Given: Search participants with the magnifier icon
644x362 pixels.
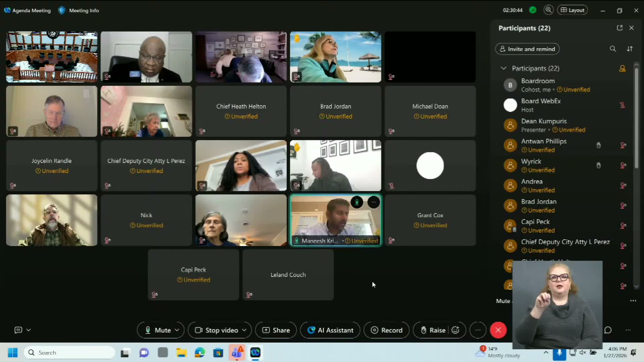Looking at the screenshot, I should (612, 49).
